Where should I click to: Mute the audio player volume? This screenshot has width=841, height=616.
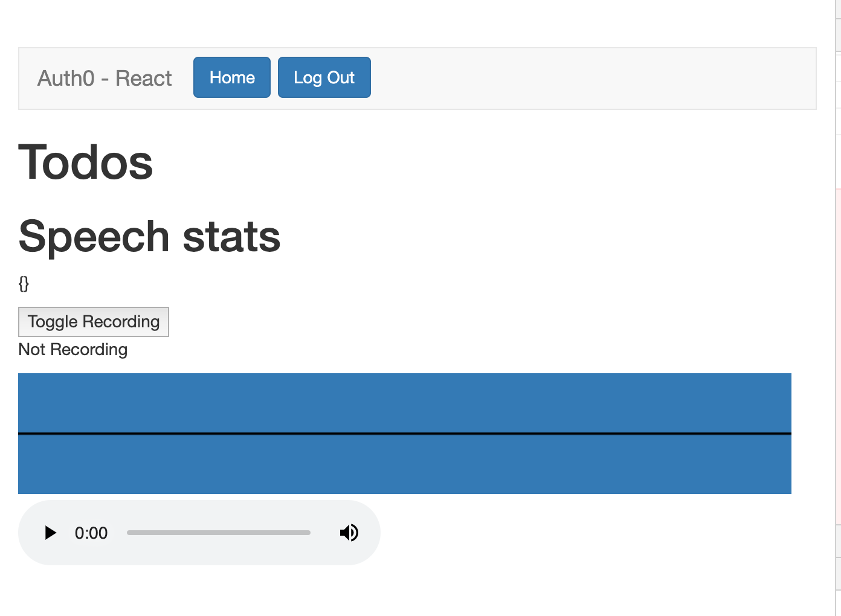click(349, 533)
